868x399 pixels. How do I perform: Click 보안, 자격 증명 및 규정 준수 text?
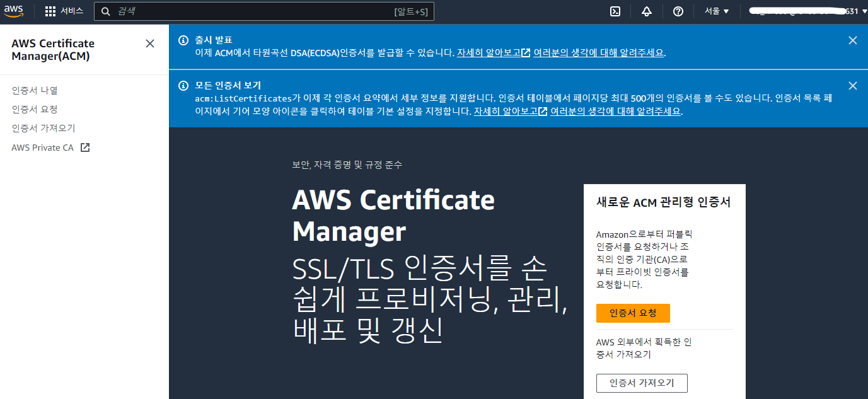point(347,165)
